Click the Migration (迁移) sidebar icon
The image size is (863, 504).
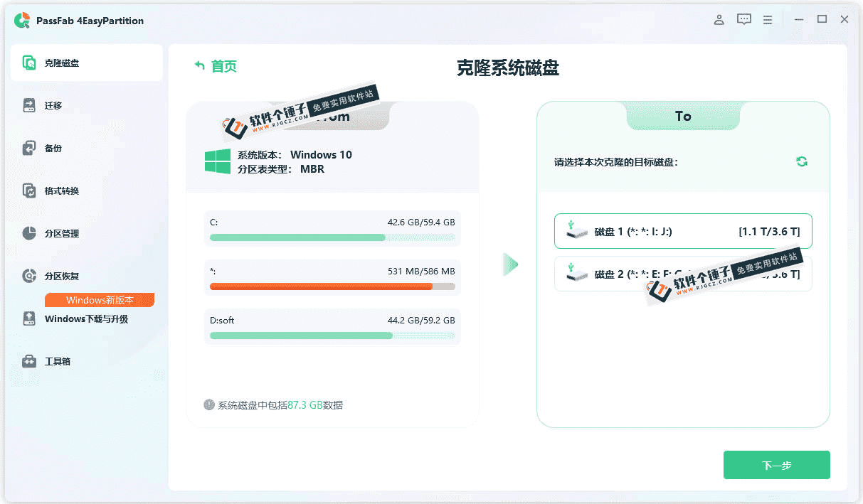(x=29, y=106)
